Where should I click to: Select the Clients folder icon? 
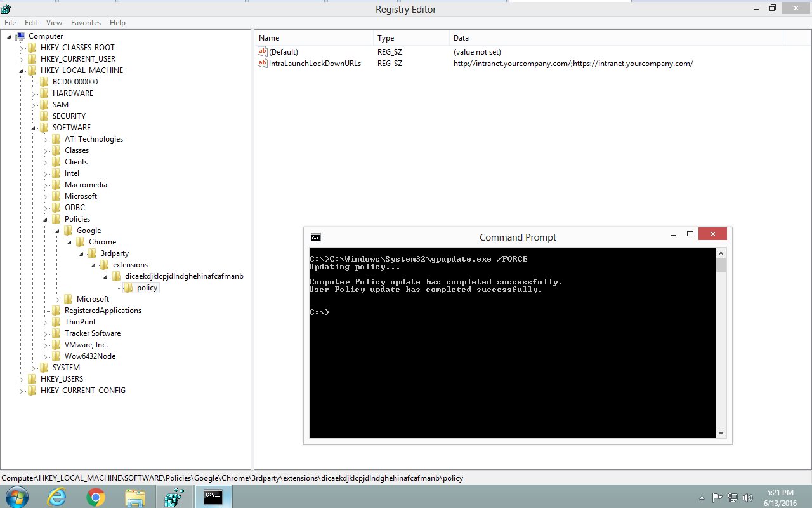(x=56, y=162)
